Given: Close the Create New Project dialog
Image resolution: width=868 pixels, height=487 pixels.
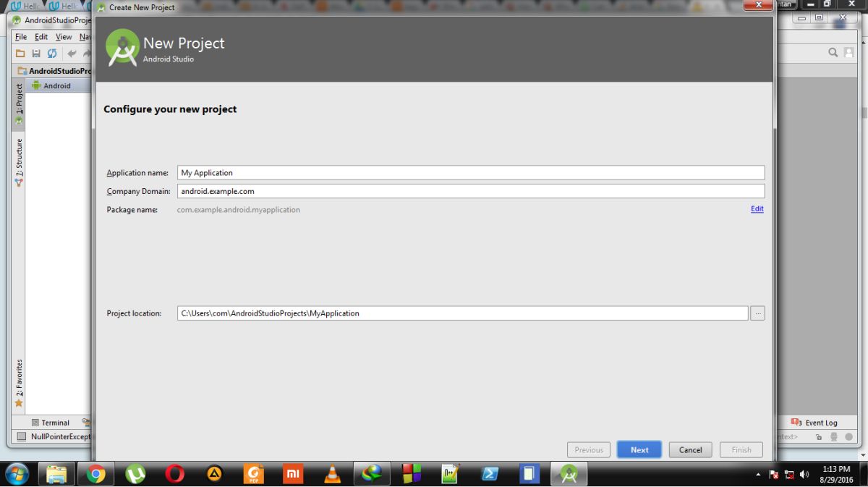Looking at the screenshot, I should pyautogui.click(x=758, y=6).
